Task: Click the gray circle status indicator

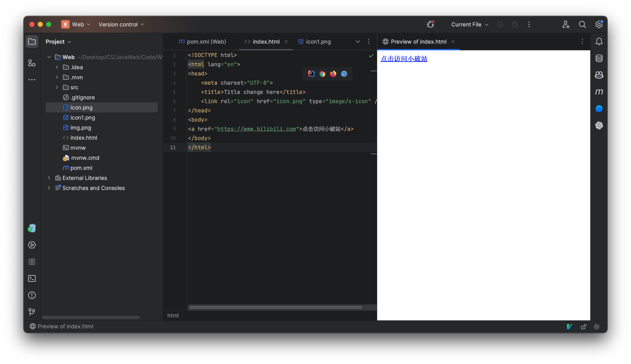Action: [x=596, y=326]
